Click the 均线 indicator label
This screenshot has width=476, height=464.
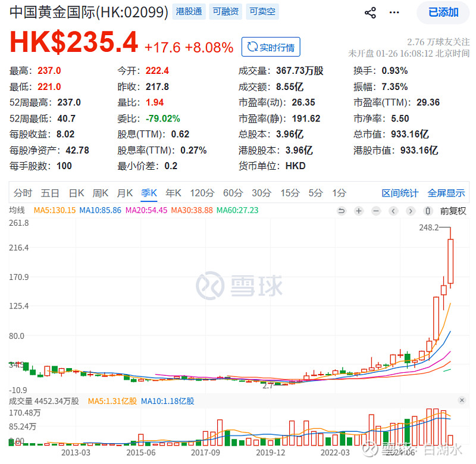pyautogui.click(x=17, y=210)
